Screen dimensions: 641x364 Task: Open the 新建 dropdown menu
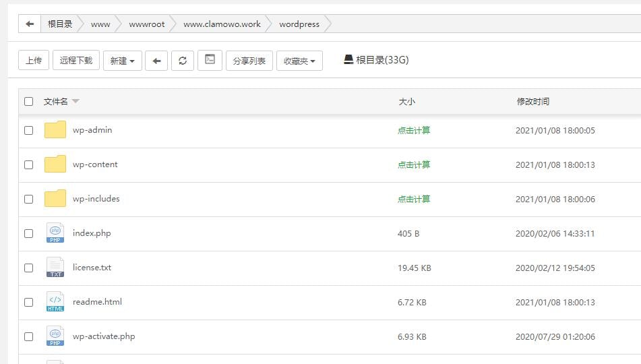pos(122,61)
